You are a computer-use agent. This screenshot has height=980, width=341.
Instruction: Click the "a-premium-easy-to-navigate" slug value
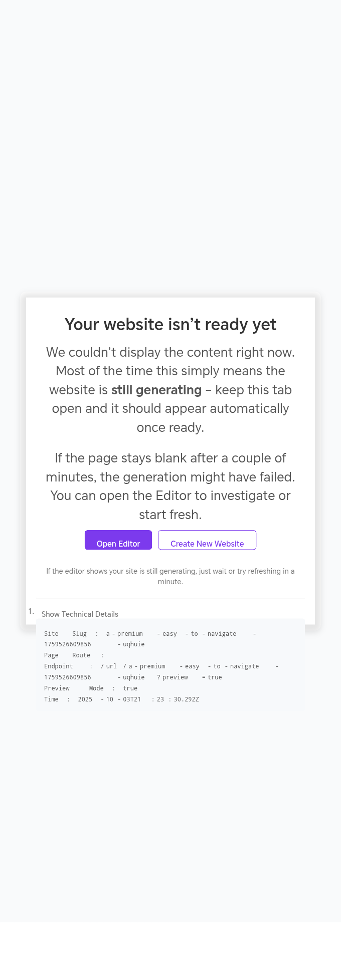171,634
